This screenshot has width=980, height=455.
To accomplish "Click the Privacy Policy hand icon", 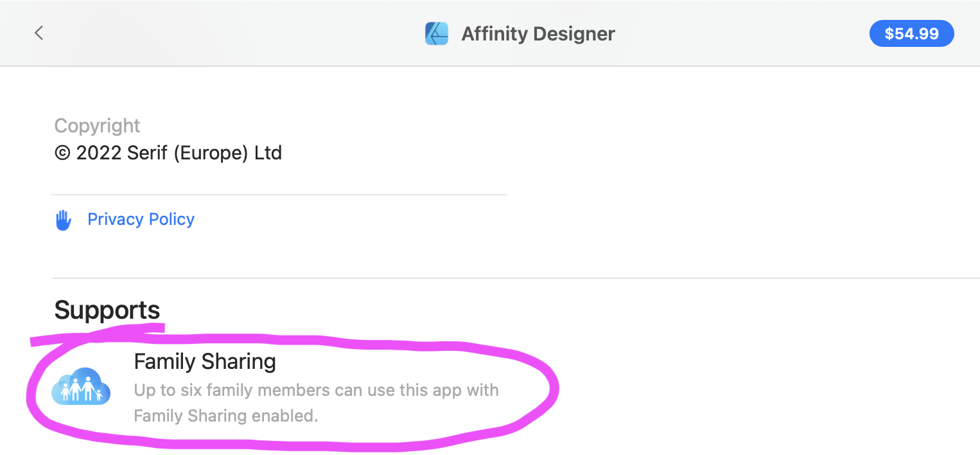I will (63, 220).
